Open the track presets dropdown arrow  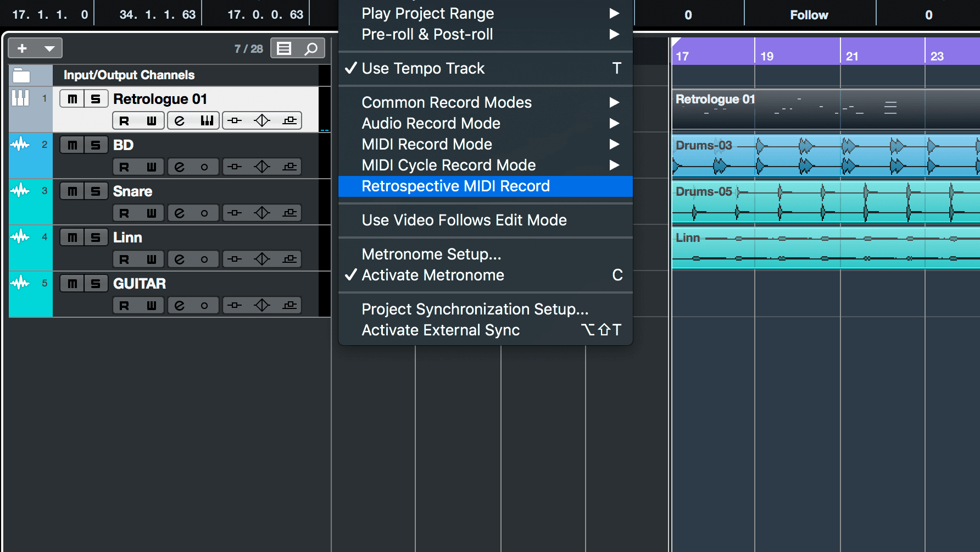[x=49, y=48]
